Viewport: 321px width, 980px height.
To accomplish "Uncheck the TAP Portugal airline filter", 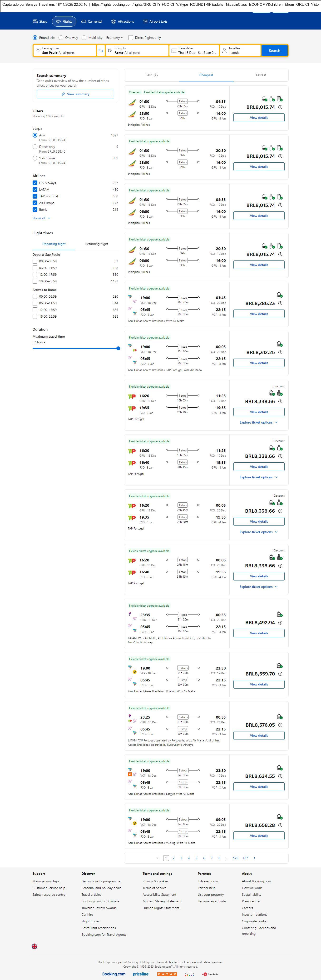I will point(35,196).
